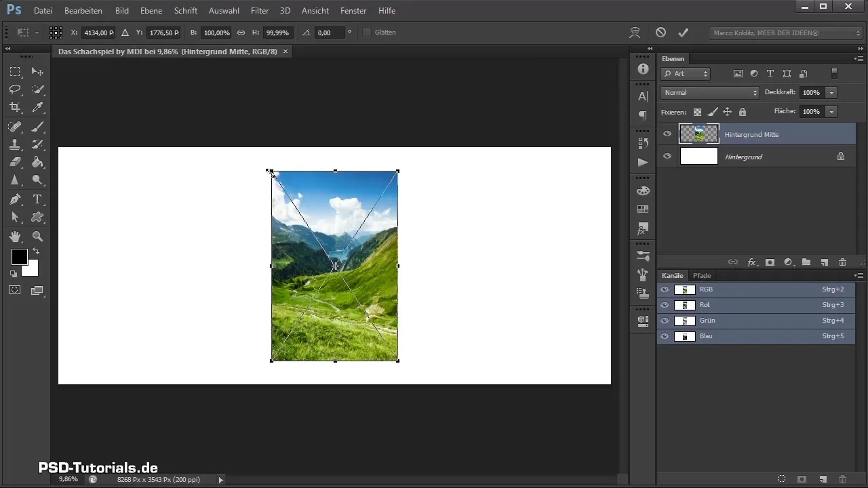The height and width of the screenshot is (488, 868).
Task: Toggle visibility of the RGB channel
Action: [665, 289]
